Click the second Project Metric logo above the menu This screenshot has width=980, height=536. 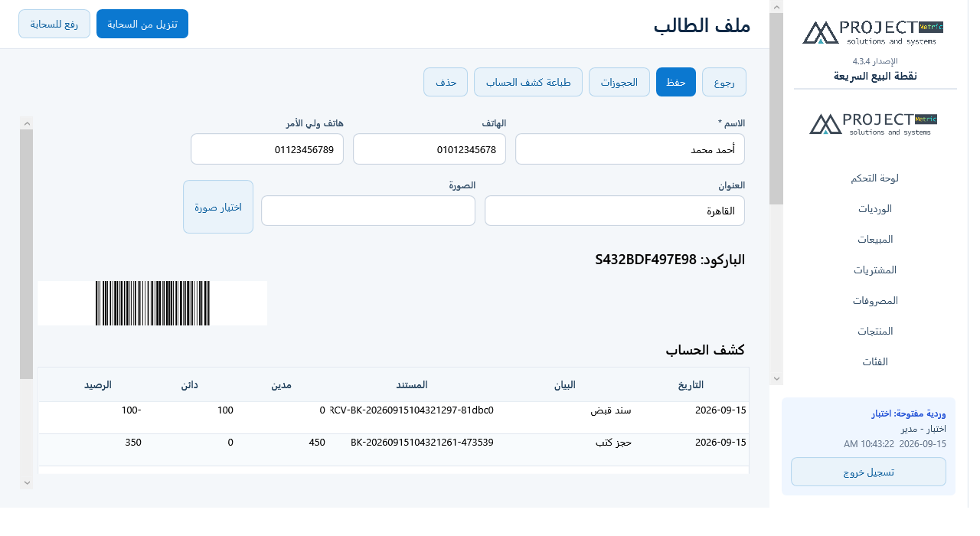[x=873, y=124]
